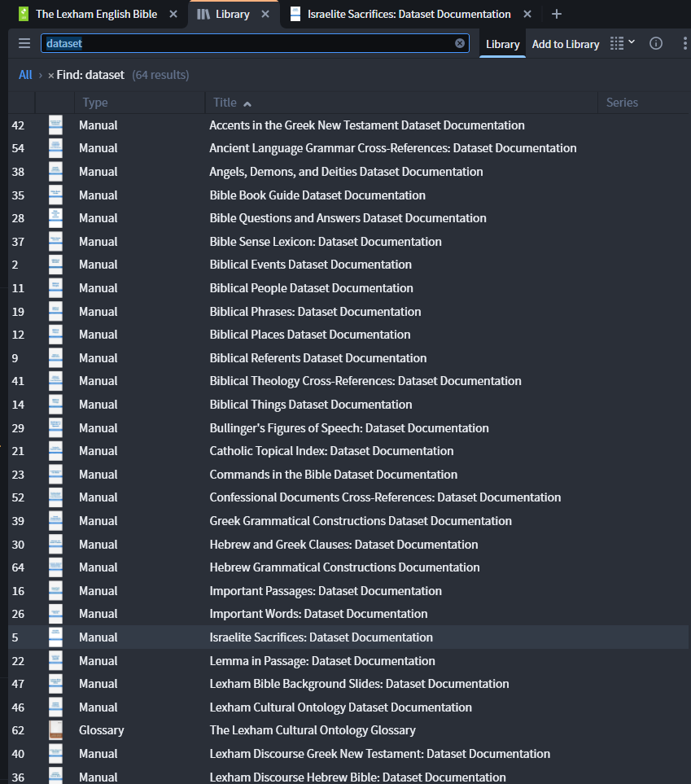Click the cover icon for Hebrew and Greek Clauses
Screen dimensions: 691x784
click(55, 545)
